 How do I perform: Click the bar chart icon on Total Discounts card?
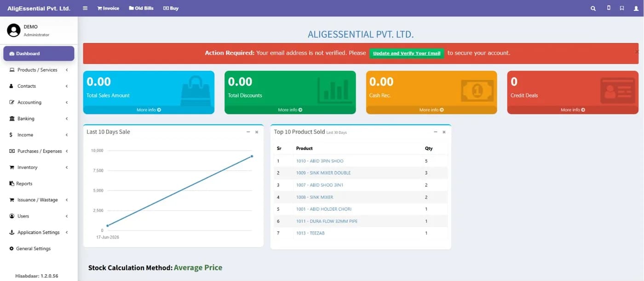pyautogui.click(x=335, y=90)
